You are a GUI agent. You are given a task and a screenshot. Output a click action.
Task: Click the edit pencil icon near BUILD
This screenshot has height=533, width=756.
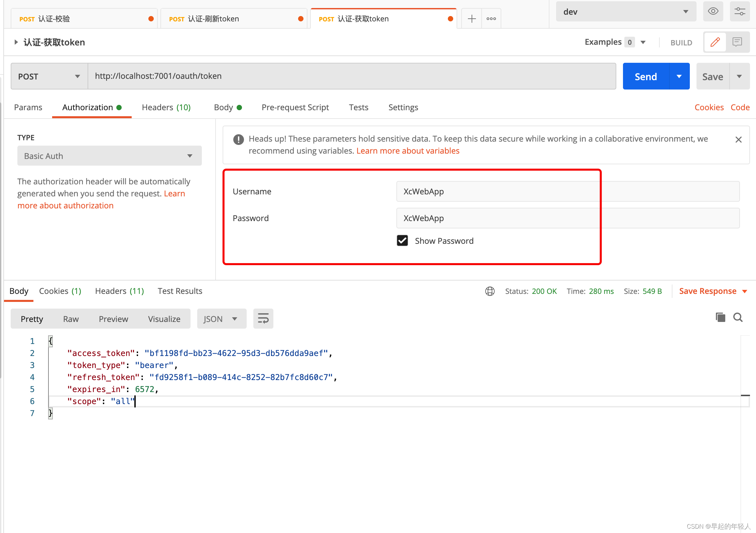715,42
